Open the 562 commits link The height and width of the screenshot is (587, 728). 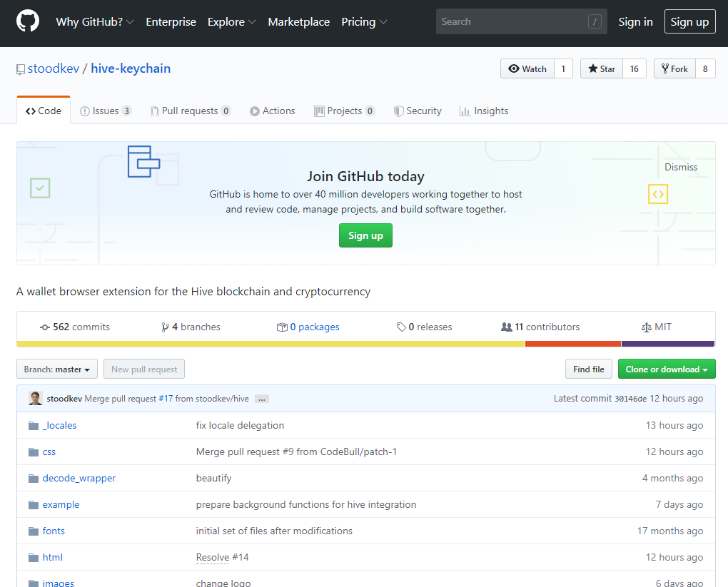75,327
